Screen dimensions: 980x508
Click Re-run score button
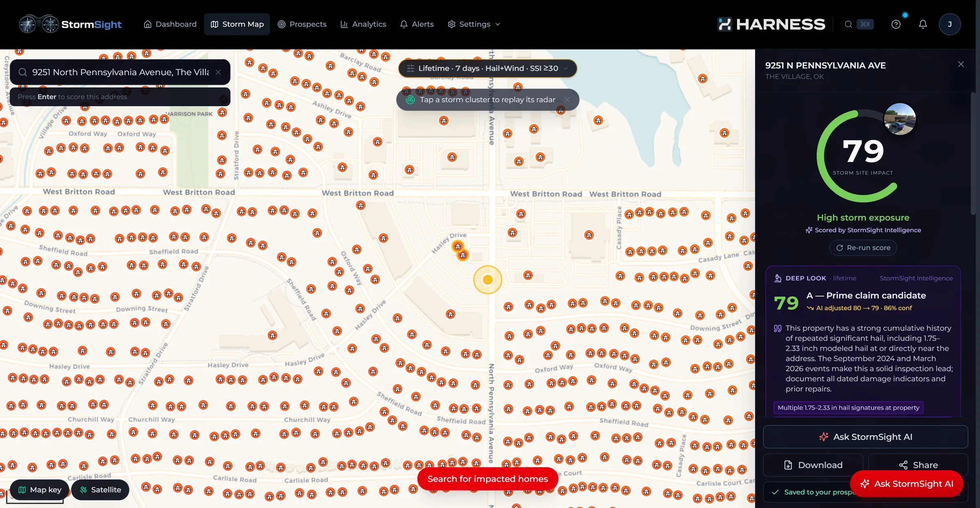863,248
